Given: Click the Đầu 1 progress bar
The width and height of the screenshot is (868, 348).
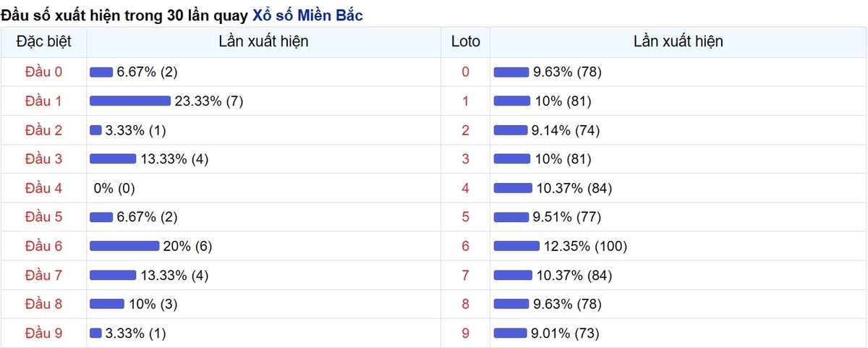Looking at the screenshot, I should click(x=130, y=101).
